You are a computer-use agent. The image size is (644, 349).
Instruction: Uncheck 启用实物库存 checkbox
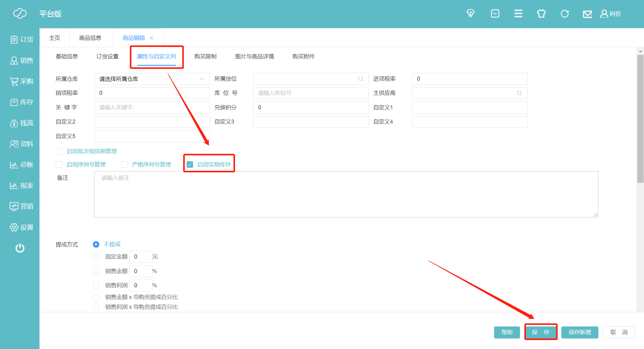[190, 164]
